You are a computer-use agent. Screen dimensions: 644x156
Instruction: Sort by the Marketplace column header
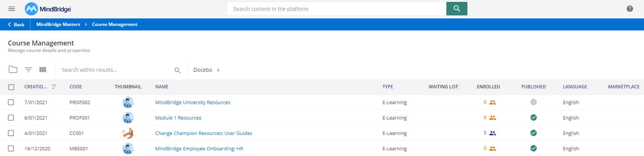[x=624, y=86]
